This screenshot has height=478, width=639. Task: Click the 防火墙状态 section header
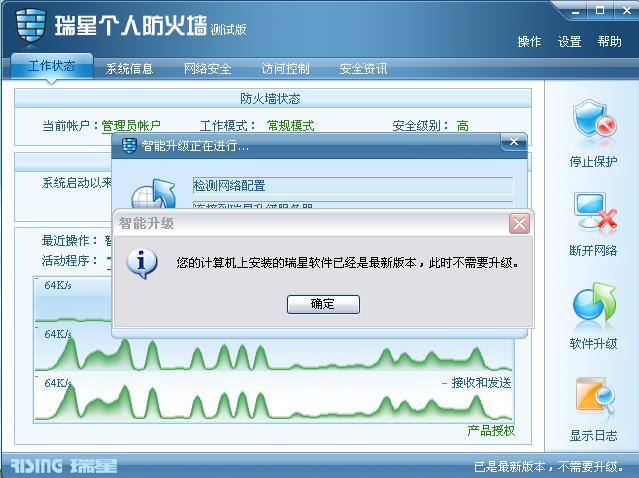[x=273, y=98]
